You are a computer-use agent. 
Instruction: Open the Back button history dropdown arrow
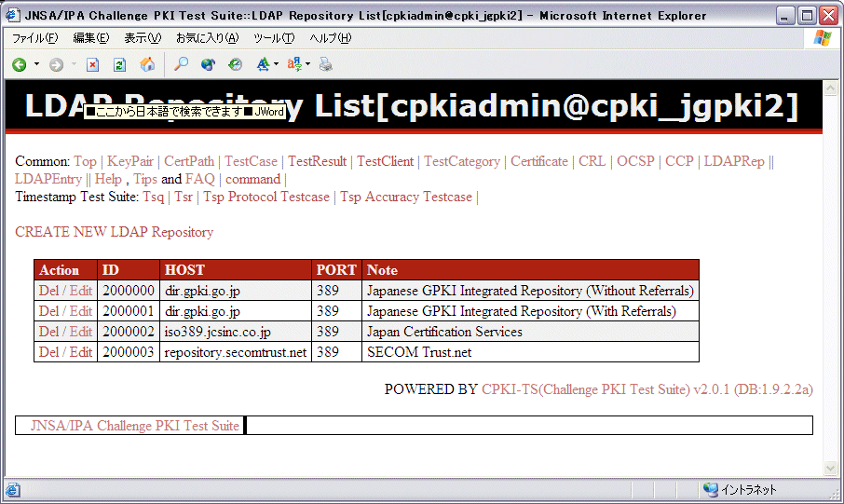click(x=36, y=64)
